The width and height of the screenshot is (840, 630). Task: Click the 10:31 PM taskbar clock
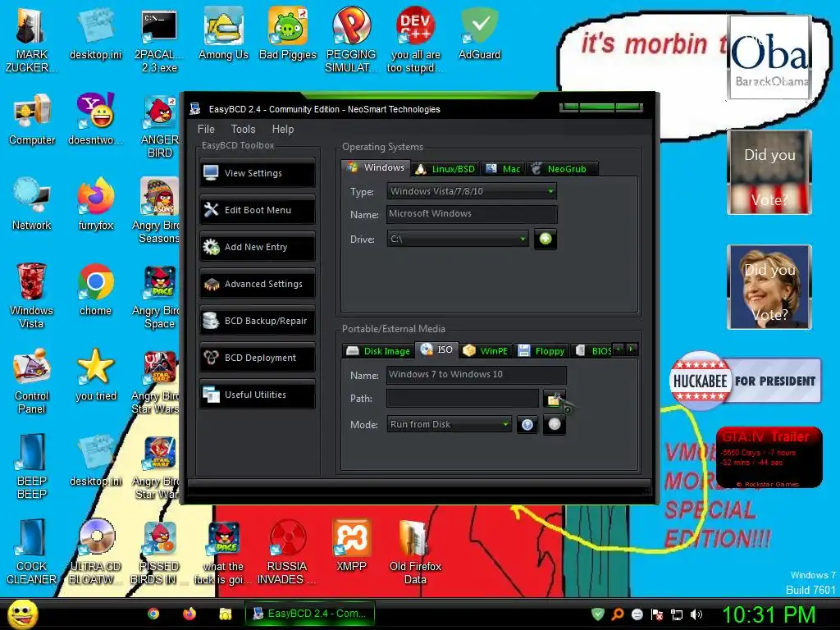tap(769, 614)
